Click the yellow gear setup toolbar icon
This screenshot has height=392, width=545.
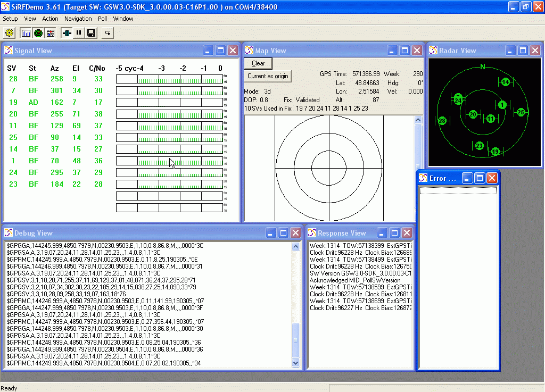(10, 33)
